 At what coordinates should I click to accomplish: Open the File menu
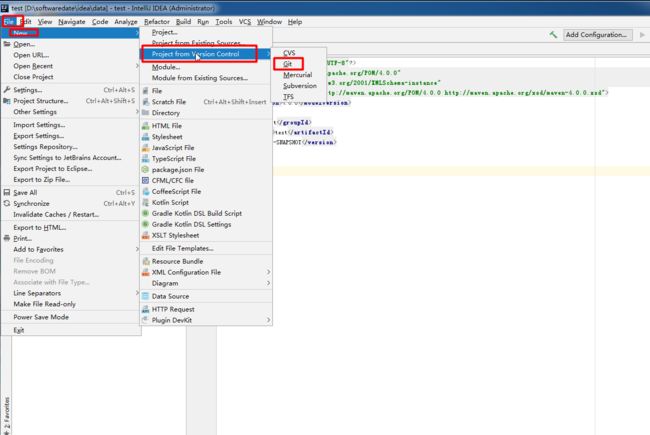click(x=9, y=22)
